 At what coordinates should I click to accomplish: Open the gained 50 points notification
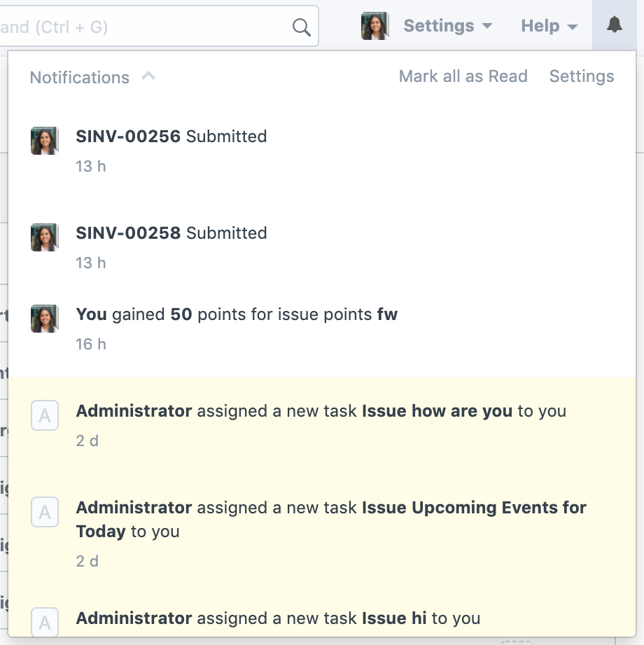click(237, 314)
